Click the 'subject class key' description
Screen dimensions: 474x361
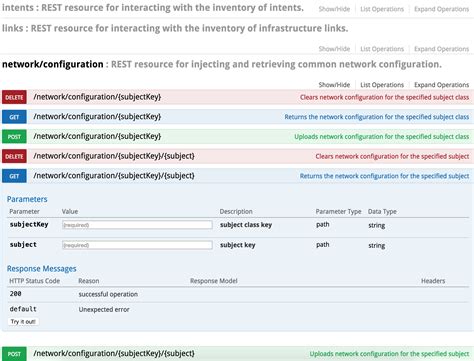pos(246,225)
